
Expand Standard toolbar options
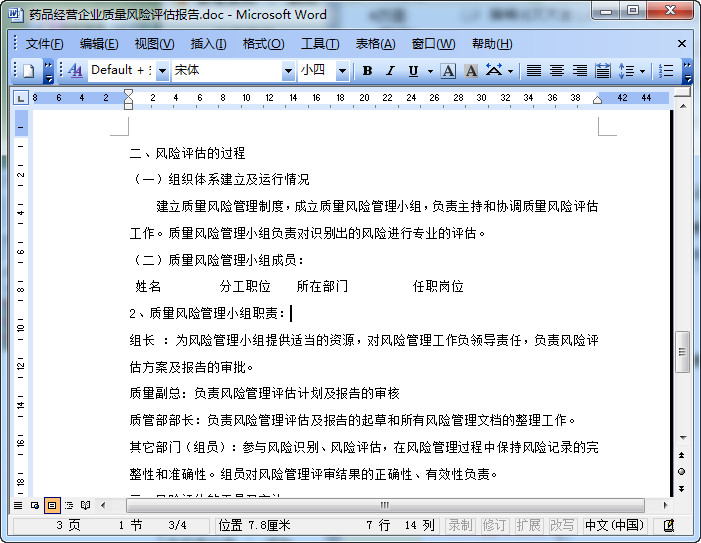(48, 71)
